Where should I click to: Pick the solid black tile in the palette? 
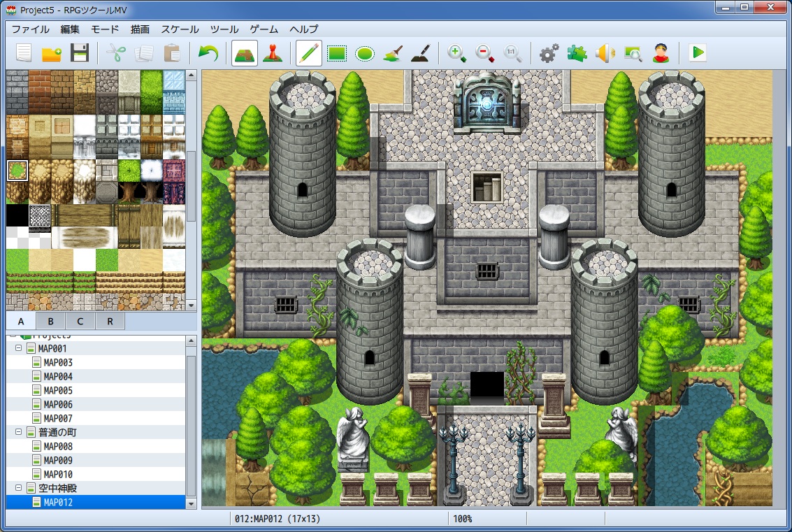coord(17,215)
